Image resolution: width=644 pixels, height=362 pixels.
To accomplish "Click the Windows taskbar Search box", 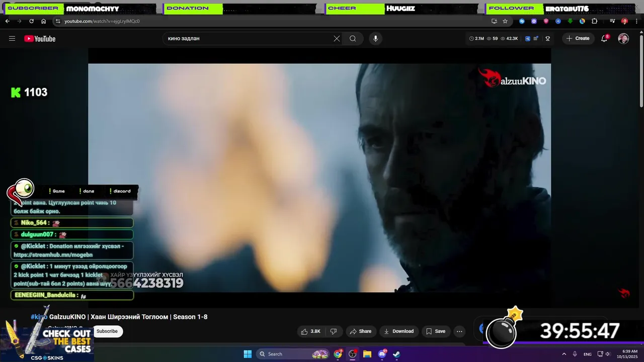I will (x=293, y=354).
